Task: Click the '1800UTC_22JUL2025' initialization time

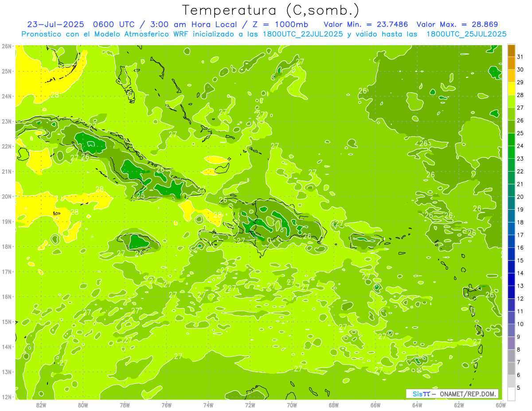Action: (302, 34)
